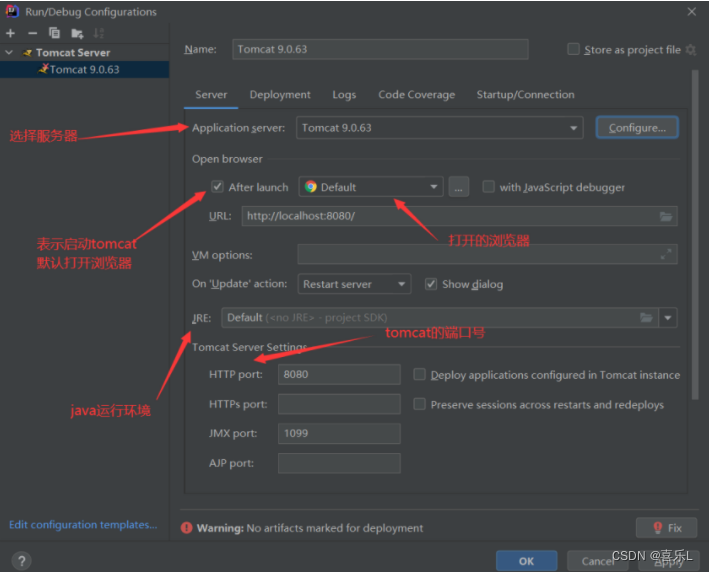This screenshot has height=572, width=709.
Task: Save configuration into new folder icon
Action: click(x=77, y=33)
